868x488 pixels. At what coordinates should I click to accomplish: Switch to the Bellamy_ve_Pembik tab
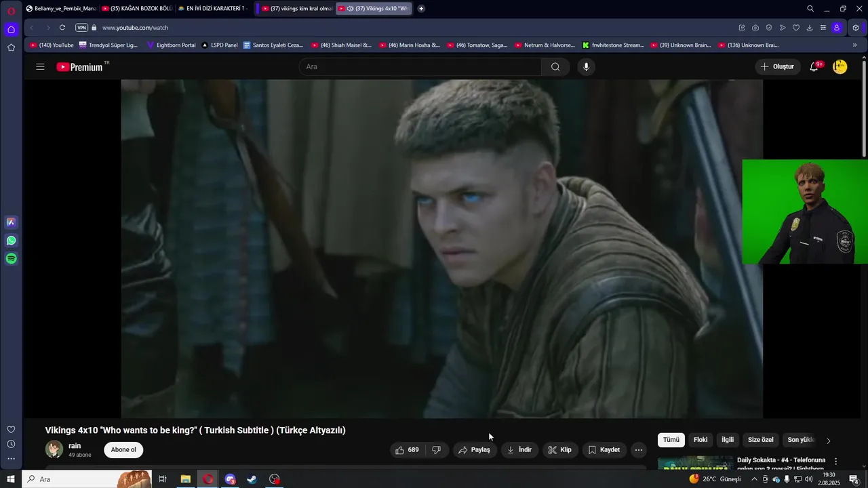tap(62, 9)
